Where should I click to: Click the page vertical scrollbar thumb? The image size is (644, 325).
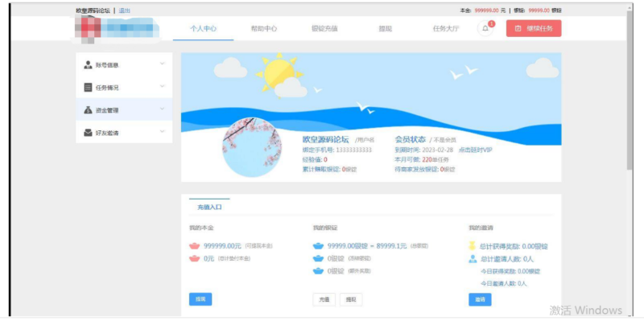[630, 90]
